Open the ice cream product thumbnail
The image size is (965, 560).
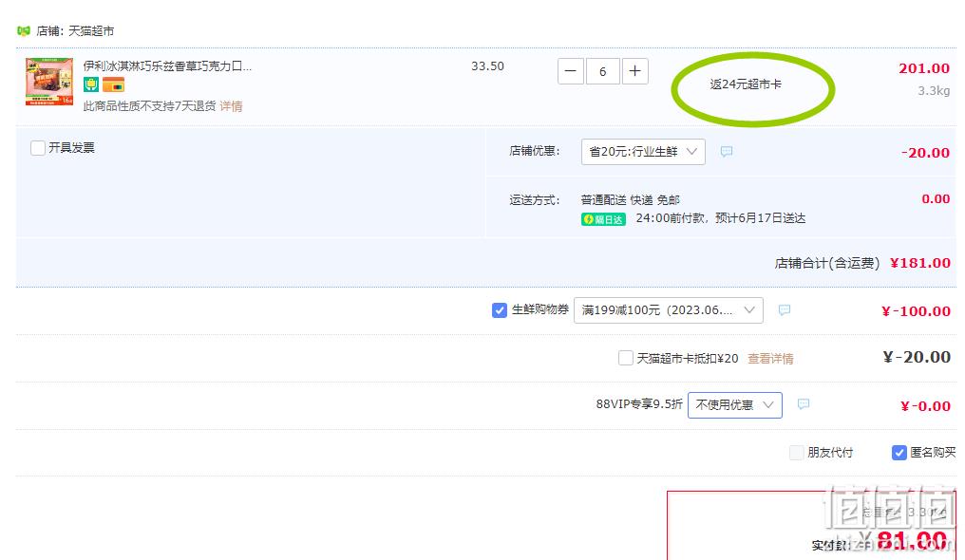click(49, 82)
